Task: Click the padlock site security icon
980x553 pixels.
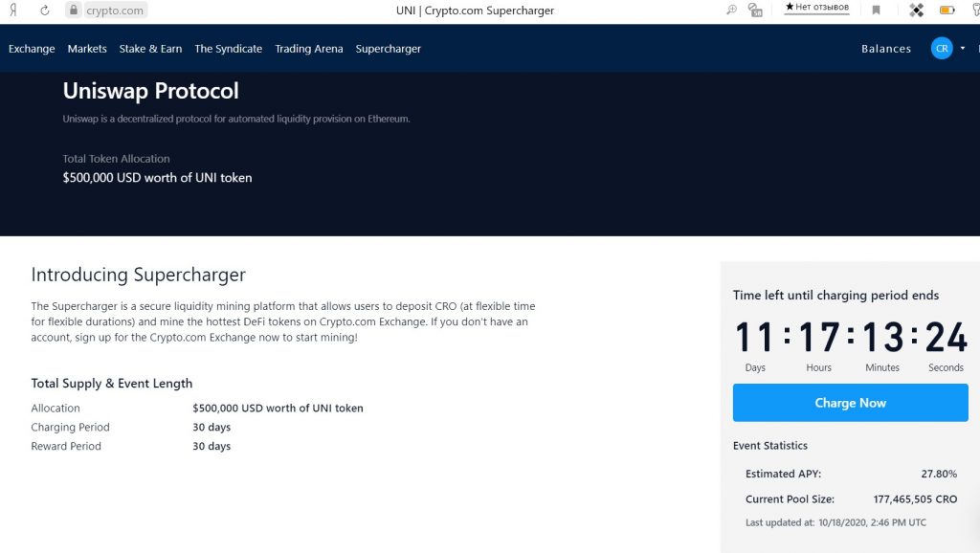Action: 74,10
